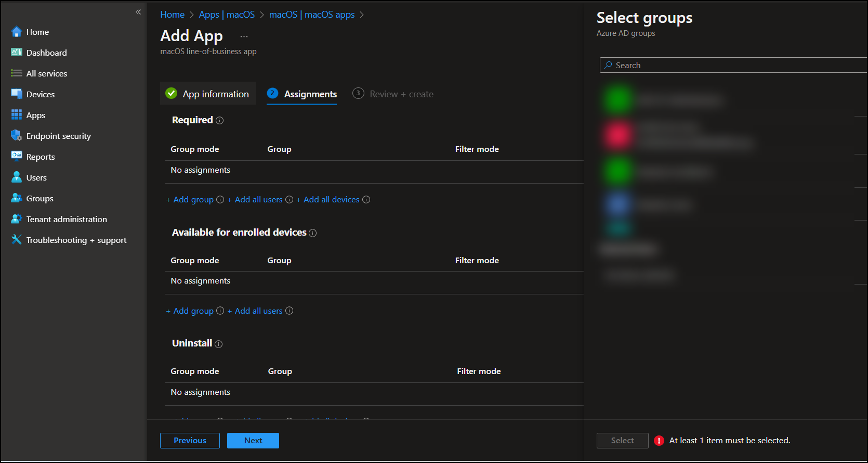Click the Groups icon in sidebar
Screen dimensions: 868x463
[x=17, y=198]
